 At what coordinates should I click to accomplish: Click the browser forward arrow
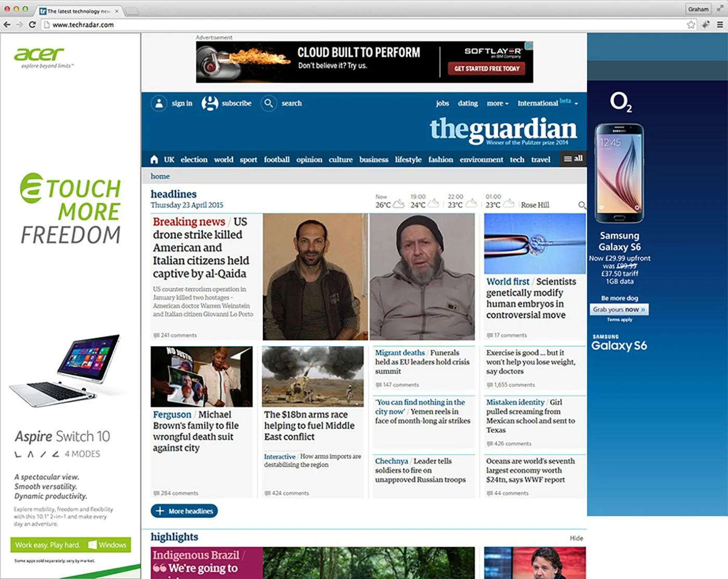coord(19,24)
